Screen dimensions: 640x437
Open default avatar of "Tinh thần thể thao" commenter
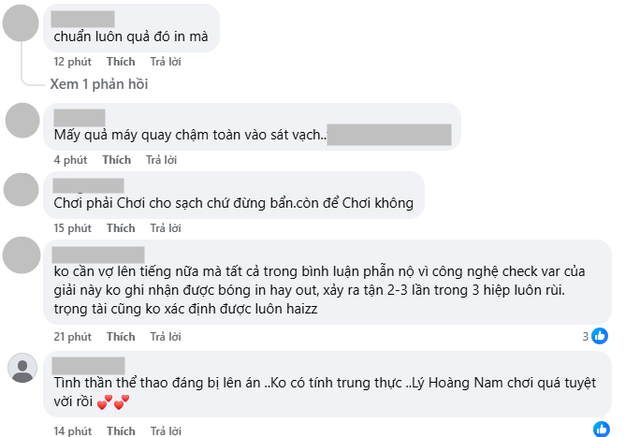[23, 368]
